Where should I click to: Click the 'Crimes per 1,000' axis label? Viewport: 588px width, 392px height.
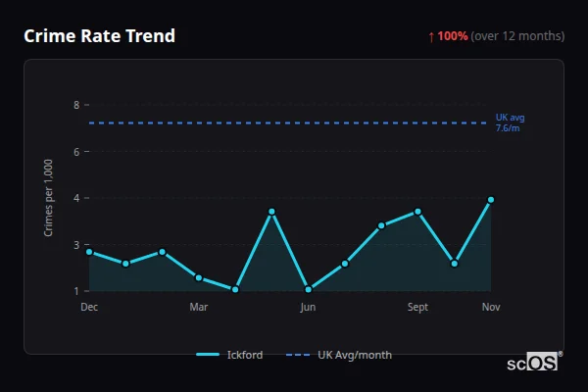coord(48,198)
